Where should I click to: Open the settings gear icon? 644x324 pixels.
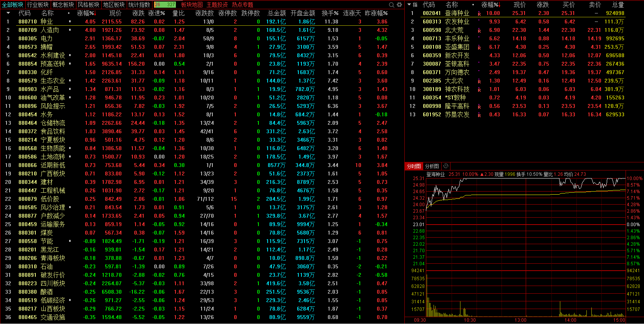tap(399, 5)
